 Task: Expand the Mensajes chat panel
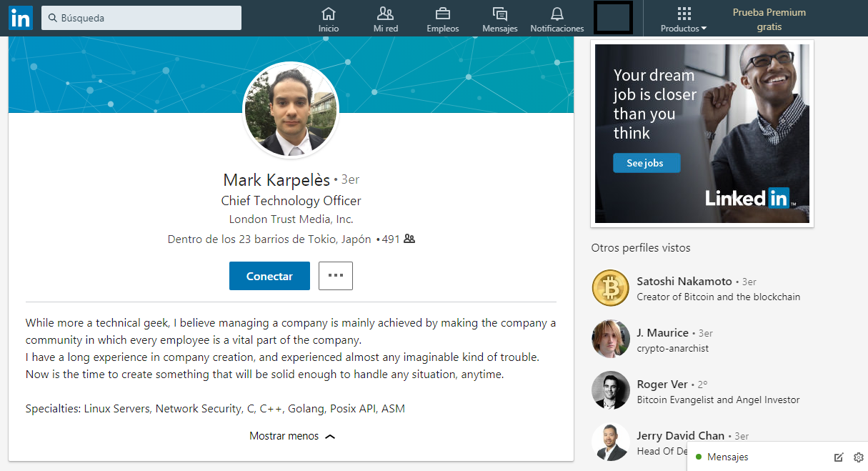777,457
